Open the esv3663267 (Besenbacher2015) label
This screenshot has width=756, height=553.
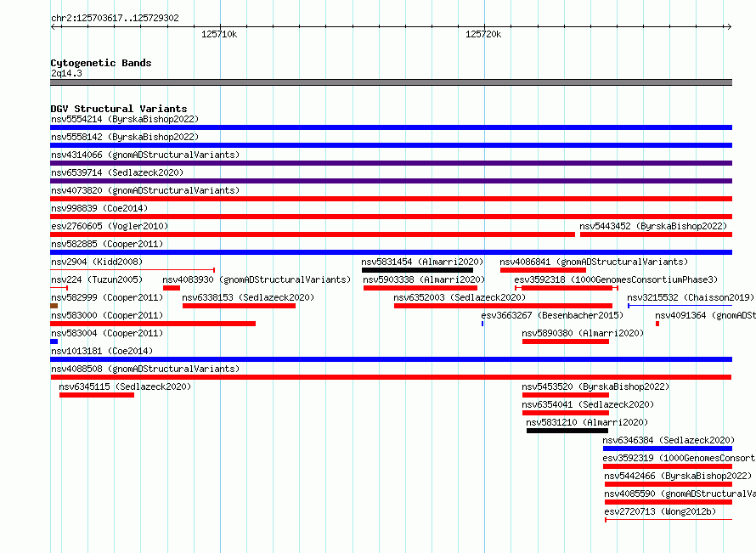coord(552,315)
